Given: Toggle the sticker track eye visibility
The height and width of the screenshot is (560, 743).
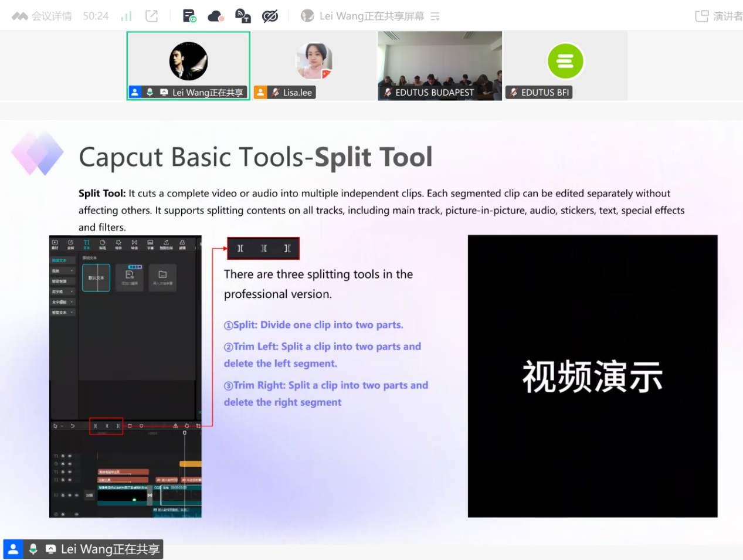Looking at the screenshot, I should [70, 464].
